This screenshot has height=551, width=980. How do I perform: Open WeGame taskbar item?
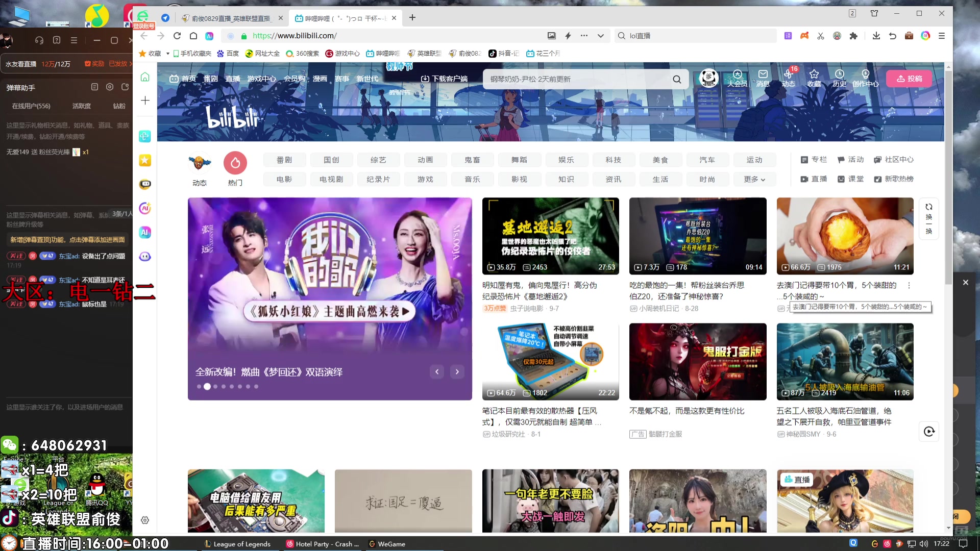[387, 544]
